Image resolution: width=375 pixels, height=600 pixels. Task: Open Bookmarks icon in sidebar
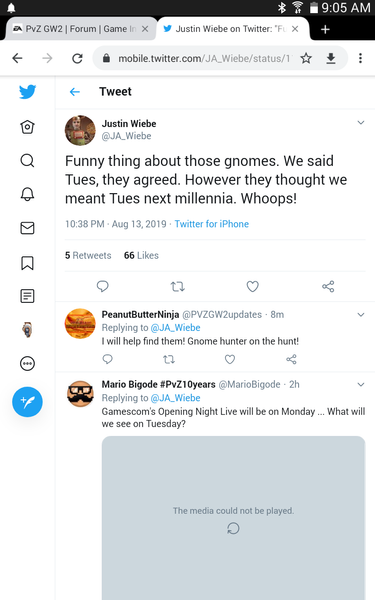pos(27,263)
